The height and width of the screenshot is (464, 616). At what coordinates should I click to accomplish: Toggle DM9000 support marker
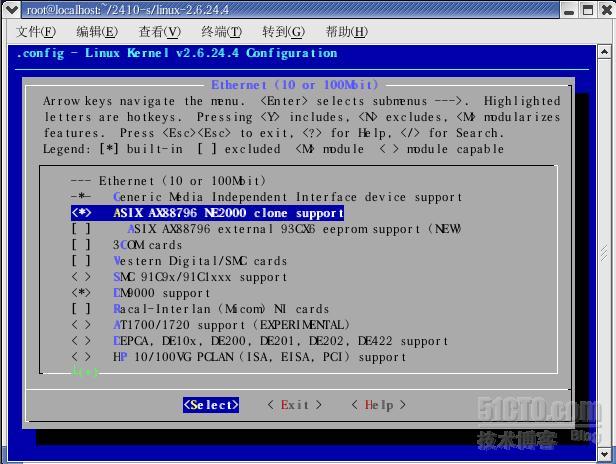[81, 293]
